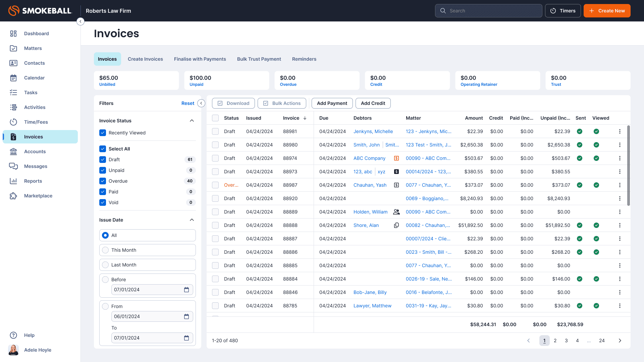Click the Add Payment button
This screenshot has height=362, width=644.
tap(332, 103)
